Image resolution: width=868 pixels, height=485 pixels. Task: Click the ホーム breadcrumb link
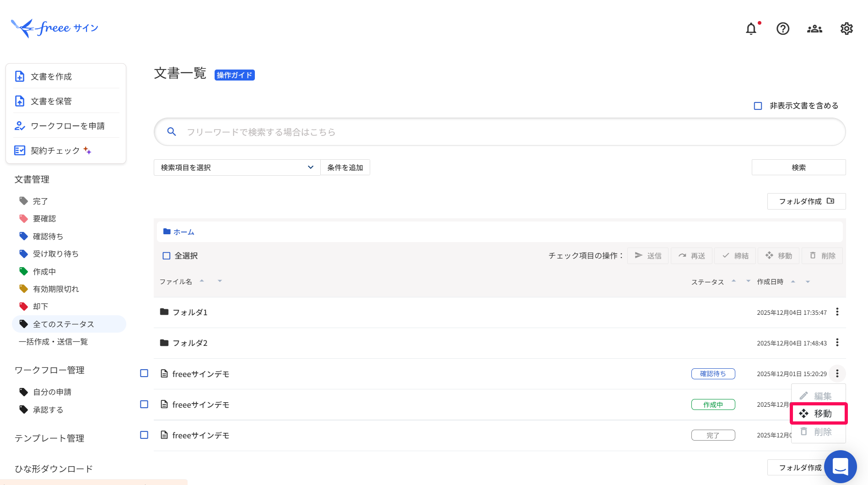pos(184,232)
